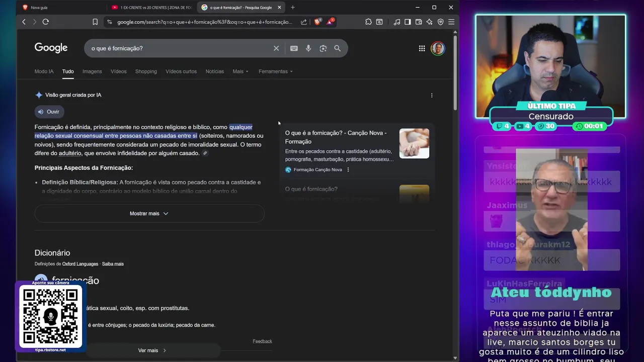
Task: Click the address bar URL
Action: tap(204, 22)
